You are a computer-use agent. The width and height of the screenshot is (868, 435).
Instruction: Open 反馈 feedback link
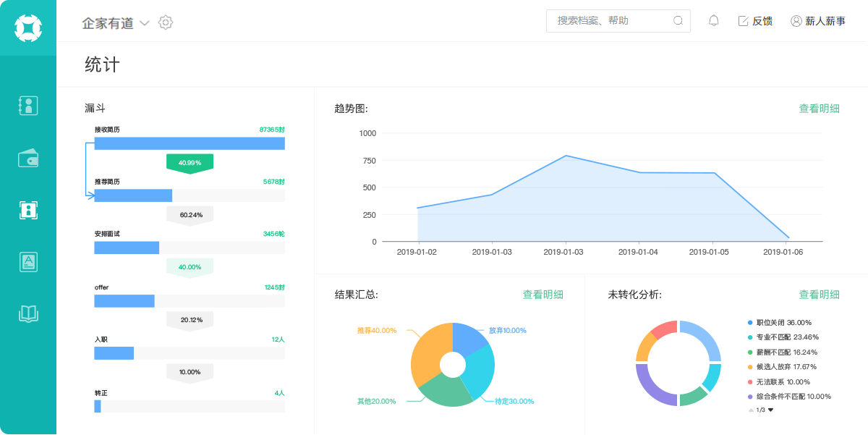(755, 21)
